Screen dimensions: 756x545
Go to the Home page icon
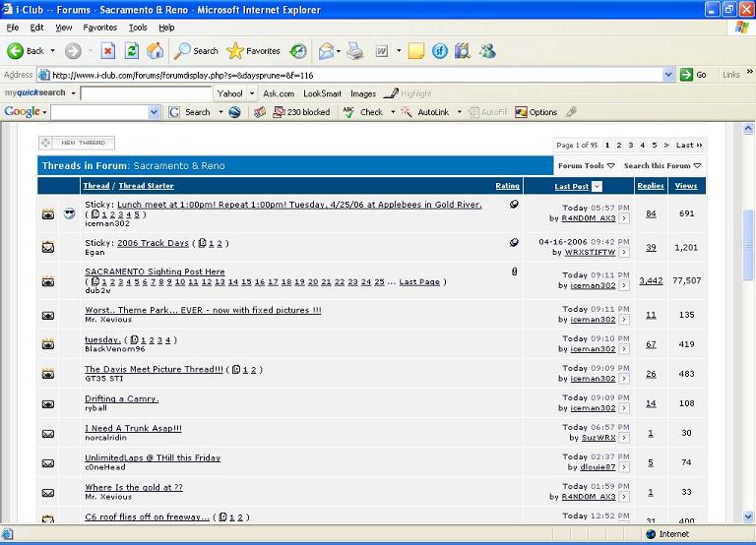[156, 51]
